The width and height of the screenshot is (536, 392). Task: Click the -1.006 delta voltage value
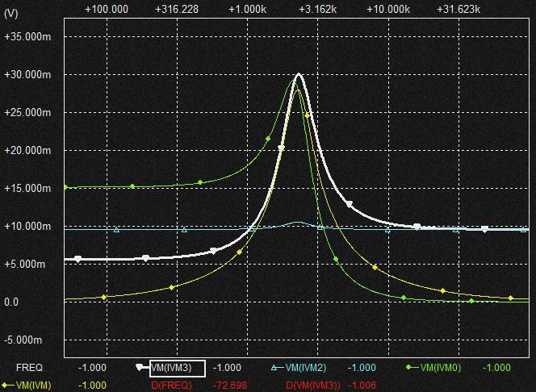coord(360,385)
